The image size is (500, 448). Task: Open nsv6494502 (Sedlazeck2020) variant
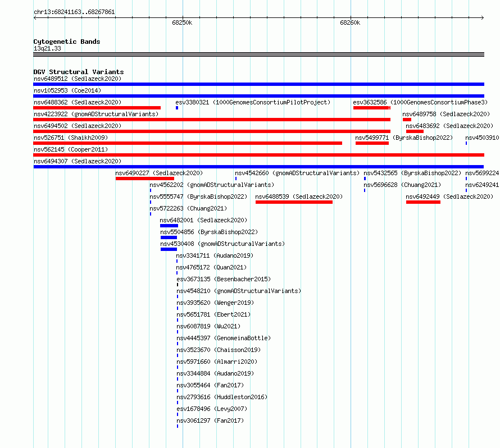pyautogui.click(x=78, y=126)
